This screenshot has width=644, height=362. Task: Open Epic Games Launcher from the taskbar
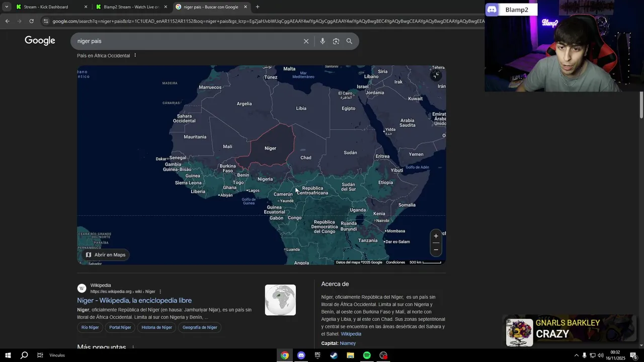(x=317, y=355)
